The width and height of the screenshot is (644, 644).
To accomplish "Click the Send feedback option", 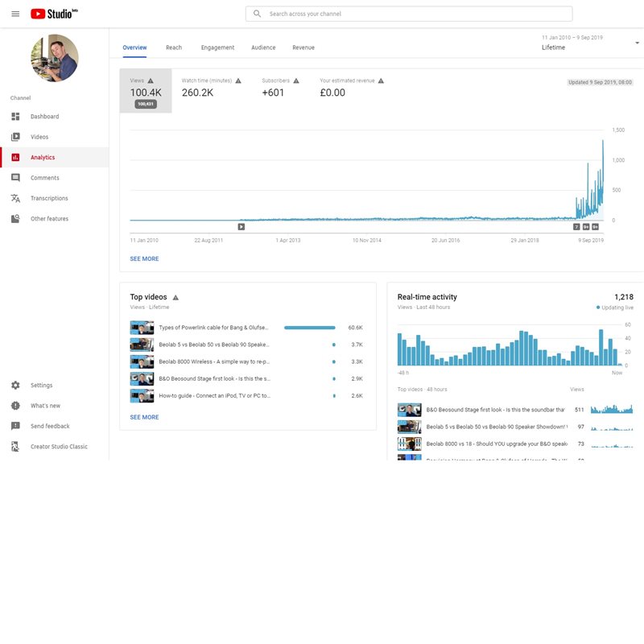I will point(50,427).
